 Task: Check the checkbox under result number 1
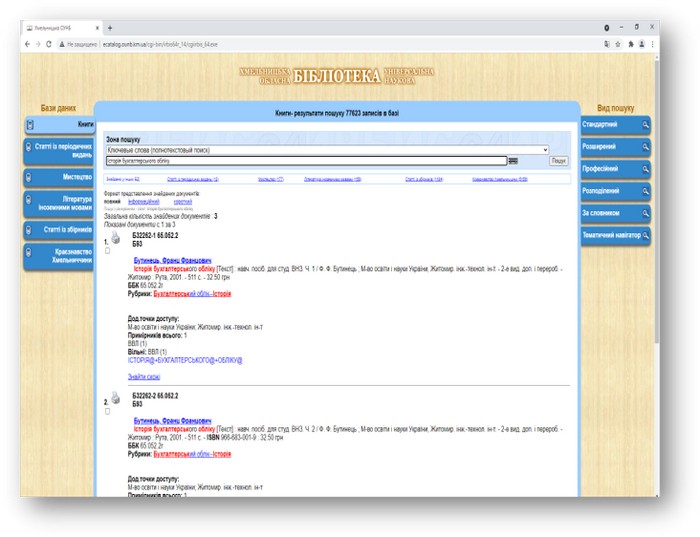[x=107, y=250]
